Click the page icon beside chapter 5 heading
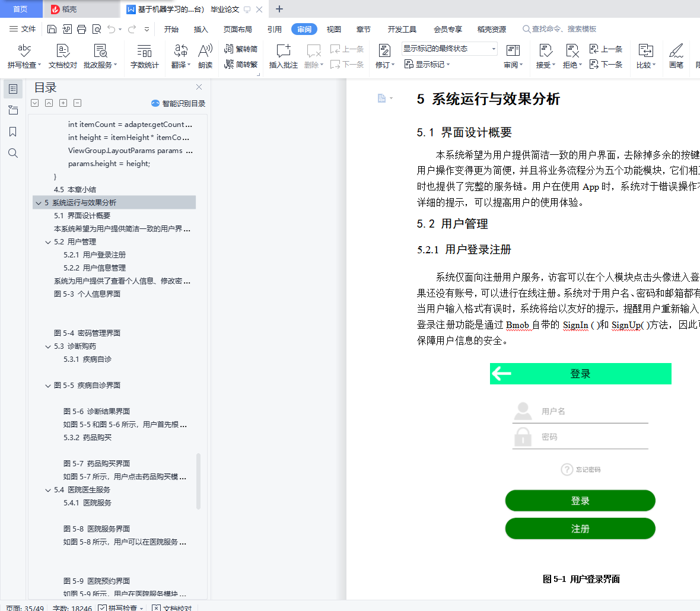The width and height of the screenshot is (700, 611). pos(381,98)
